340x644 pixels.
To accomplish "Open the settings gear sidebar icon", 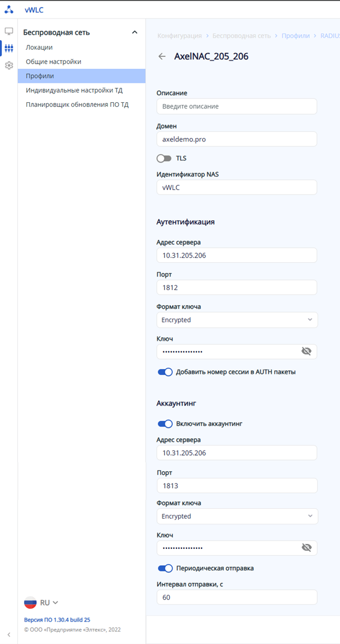I will click(x=9, y=65).
